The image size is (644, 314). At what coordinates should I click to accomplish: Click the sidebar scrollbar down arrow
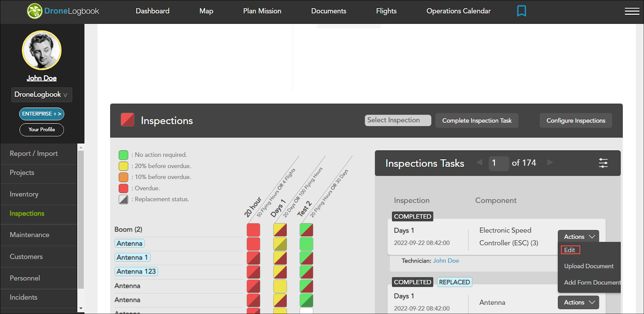[81, 309]
